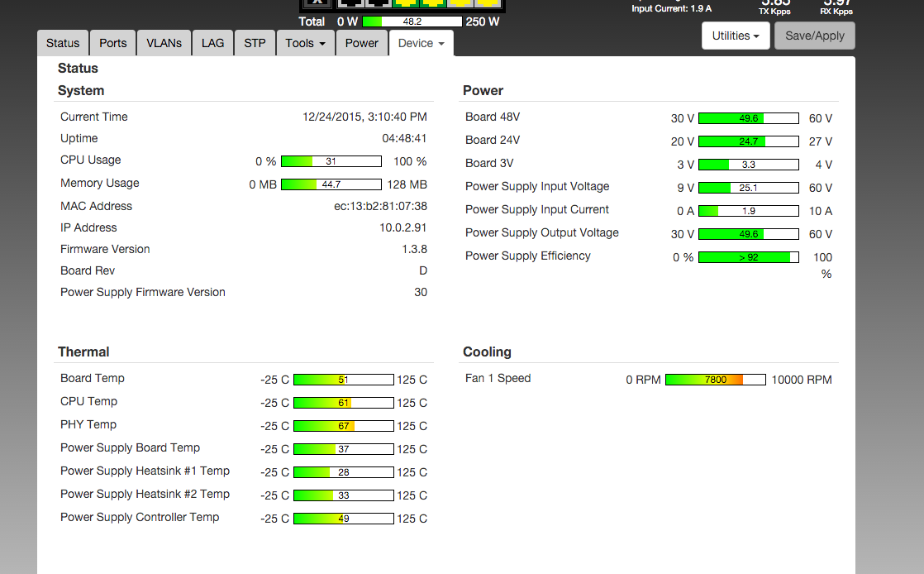Click the Power section heading
924x574 pixels.
(x=483, y=91)
